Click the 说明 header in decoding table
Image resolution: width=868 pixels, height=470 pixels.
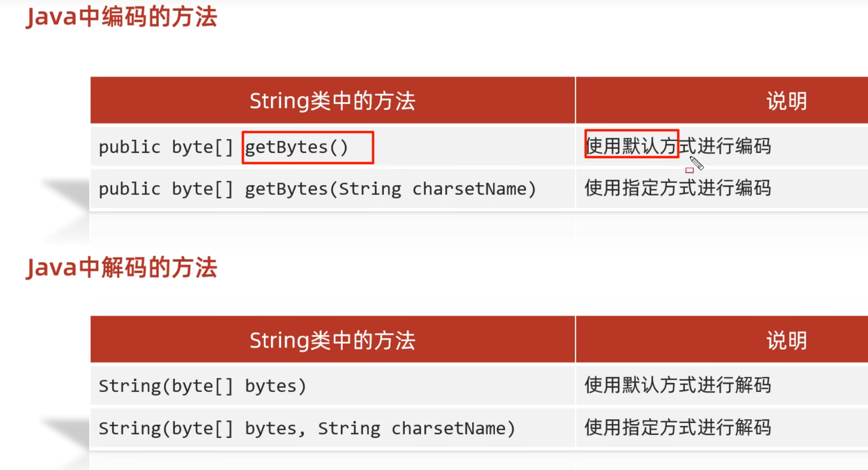(x=786, y=341)
